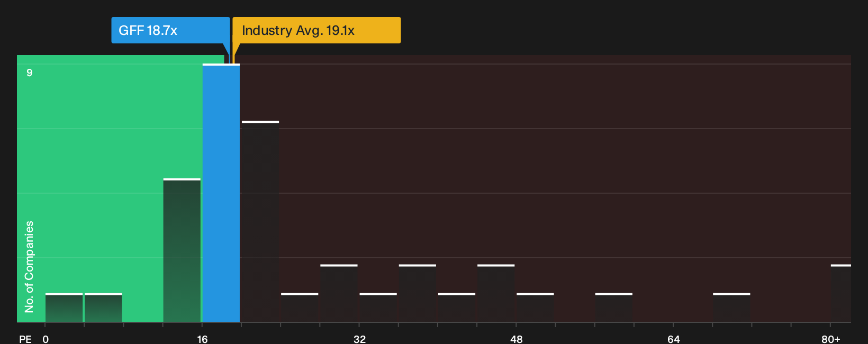Click the x-axis label 64

click(674, 339)
